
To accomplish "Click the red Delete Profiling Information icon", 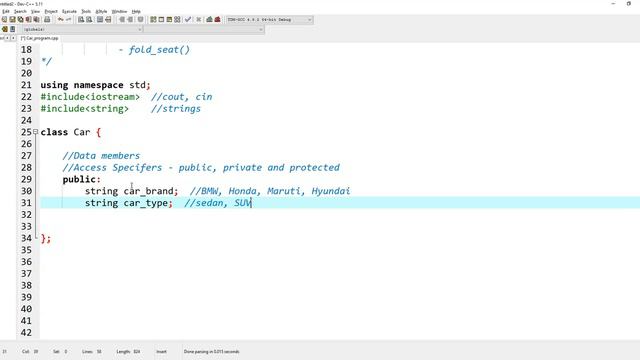I will tap(218, 20).
